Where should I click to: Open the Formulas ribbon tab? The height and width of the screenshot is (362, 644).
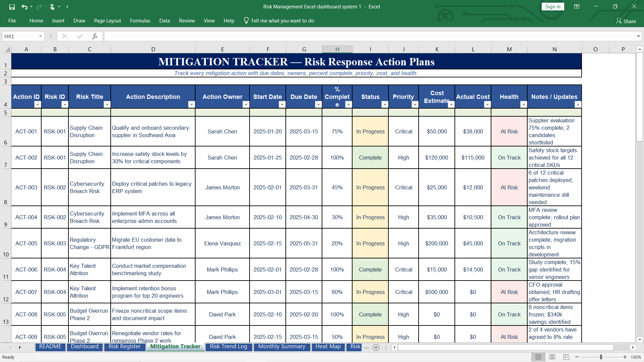pyautogui.click(x=140, y=21)
